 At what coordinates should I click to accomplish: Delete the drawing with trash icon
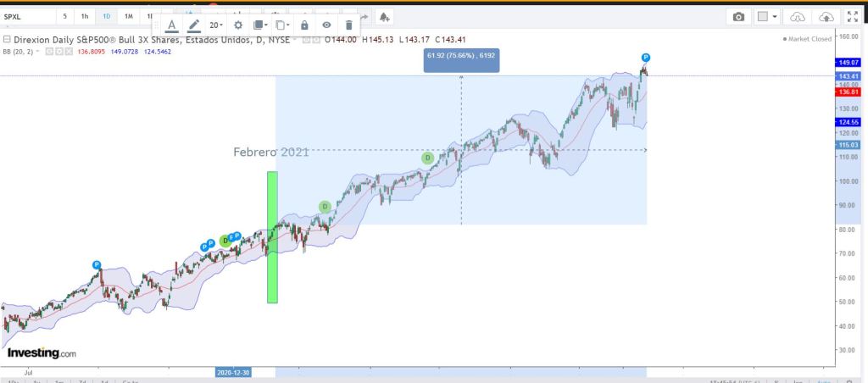click(x=348, y=25)
